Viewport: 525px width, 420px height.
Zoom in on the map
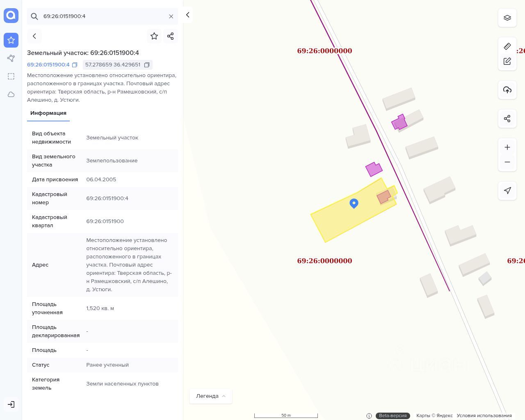[x=507, y=147]
